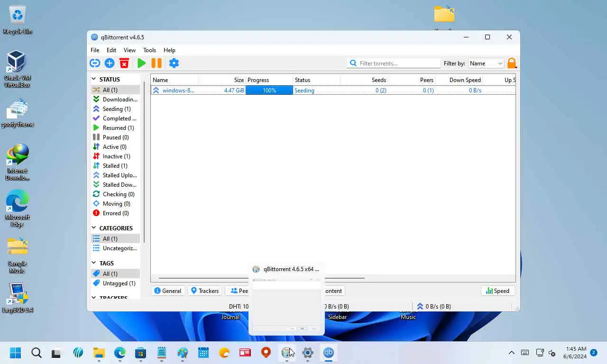The height and width of the screenshot is (364, 607).
Task: Open the Tools menu
Action: tap(149, 50)
